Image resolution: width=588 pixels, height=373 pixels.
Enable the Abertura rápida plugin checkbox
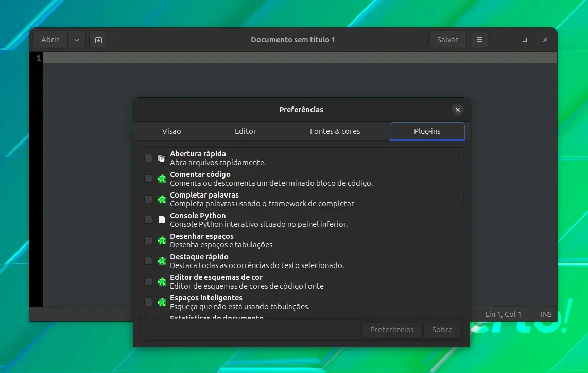(x=148, y=158)
